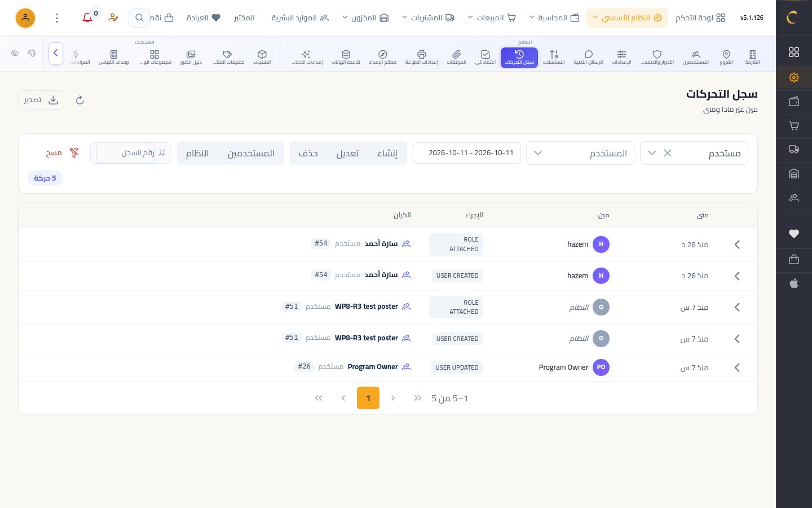Toggle the النظام (System) actor filter
The width and height of the screenshot is (812, 508).
[x=197, y=153]
